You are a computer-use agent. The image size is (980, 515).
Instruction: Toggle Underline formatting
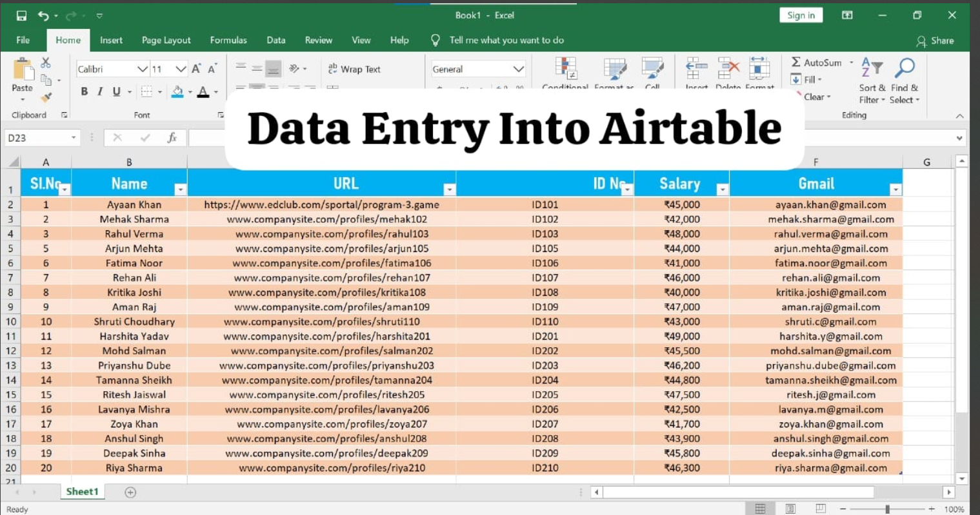[116, 92]
